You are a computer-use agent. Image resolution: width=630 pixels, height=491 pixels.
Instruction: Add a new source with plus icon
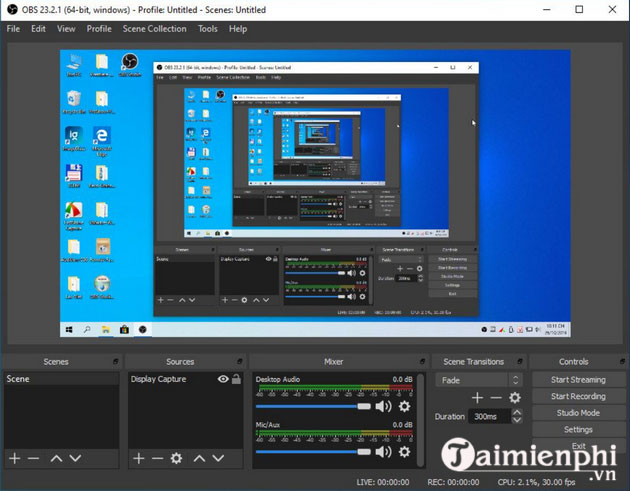(x=139, y=458)
